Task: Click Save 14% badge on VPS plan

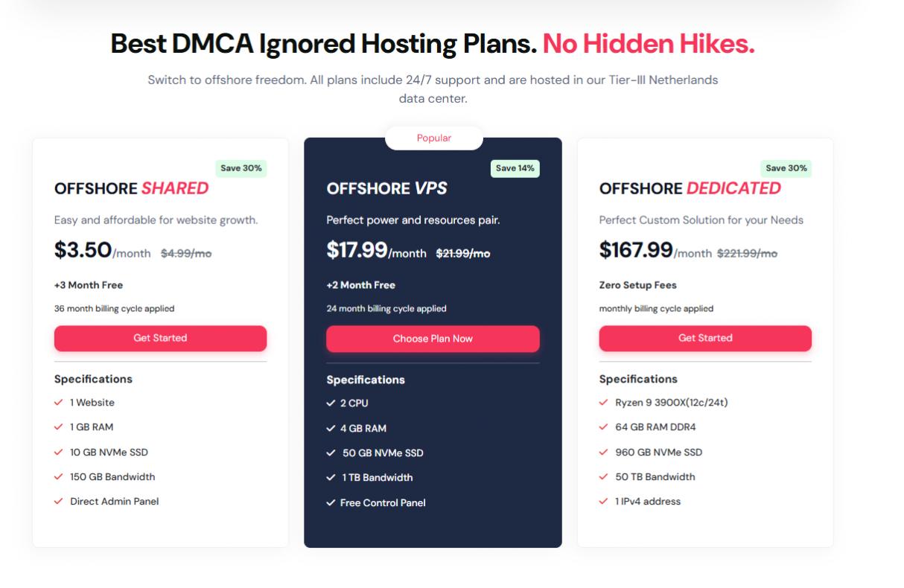Action: (515, 168)
